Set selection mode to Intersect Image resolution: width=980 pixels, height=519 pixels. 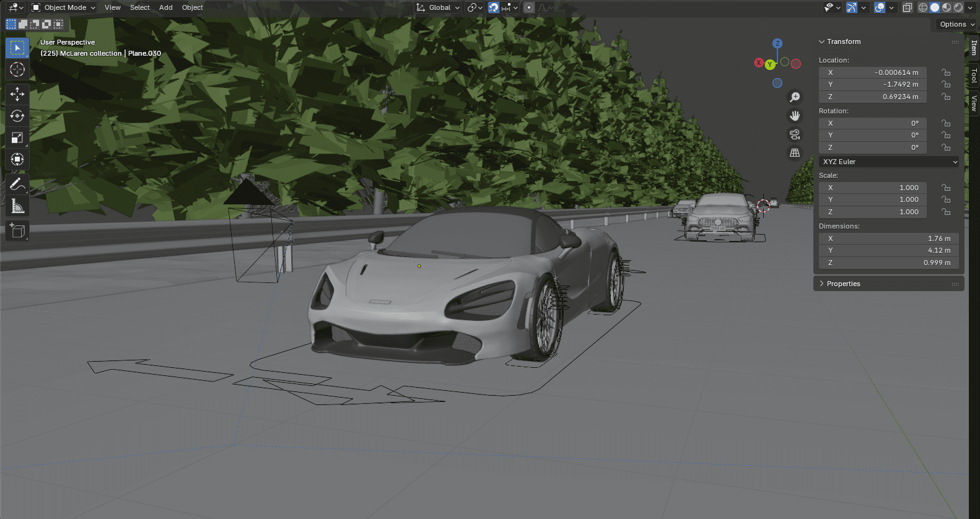(x=58, y=24)
